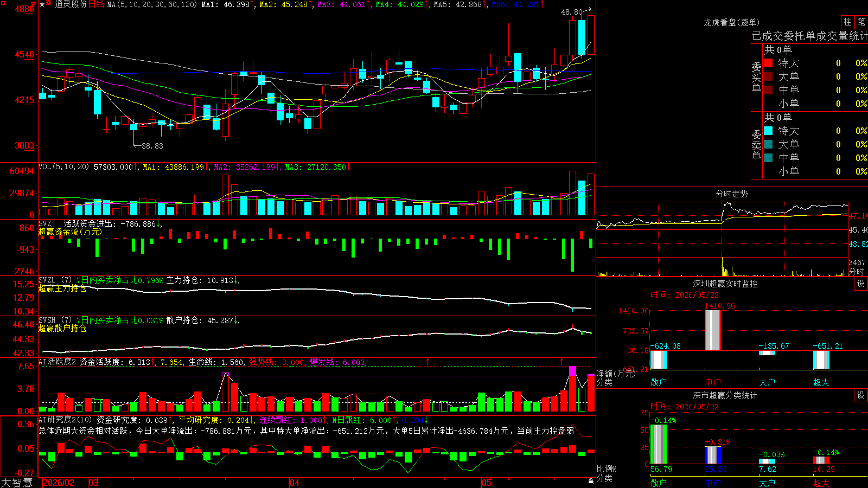Jump to the 04 month marker on the time axis
The image size is (868, 488).
tap(295, 483)
